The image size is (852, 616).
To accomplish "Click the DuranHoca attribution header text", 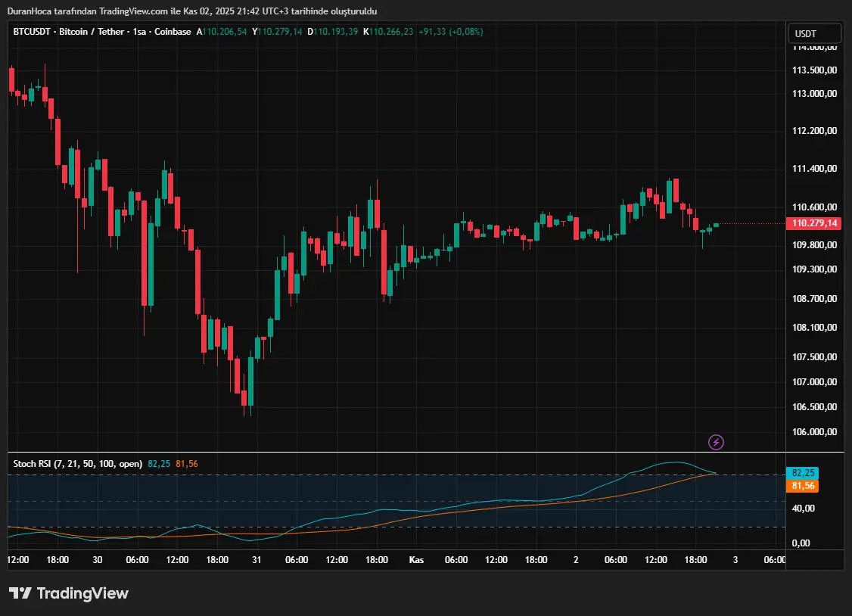I will [x=192, y=11].
